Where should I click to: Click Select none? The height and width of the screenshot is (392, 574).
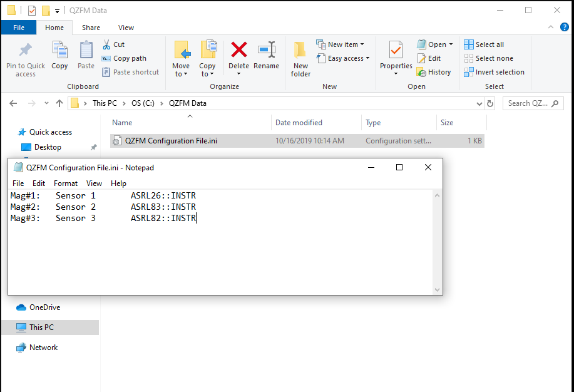coord(489,58)
